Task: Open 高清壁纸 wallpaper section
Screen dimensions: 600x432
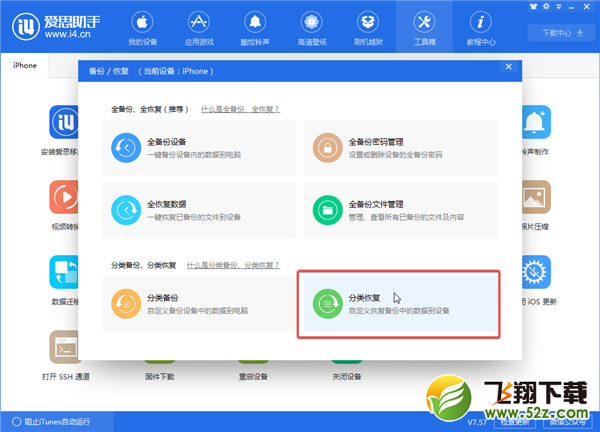Action: (311, 29)
